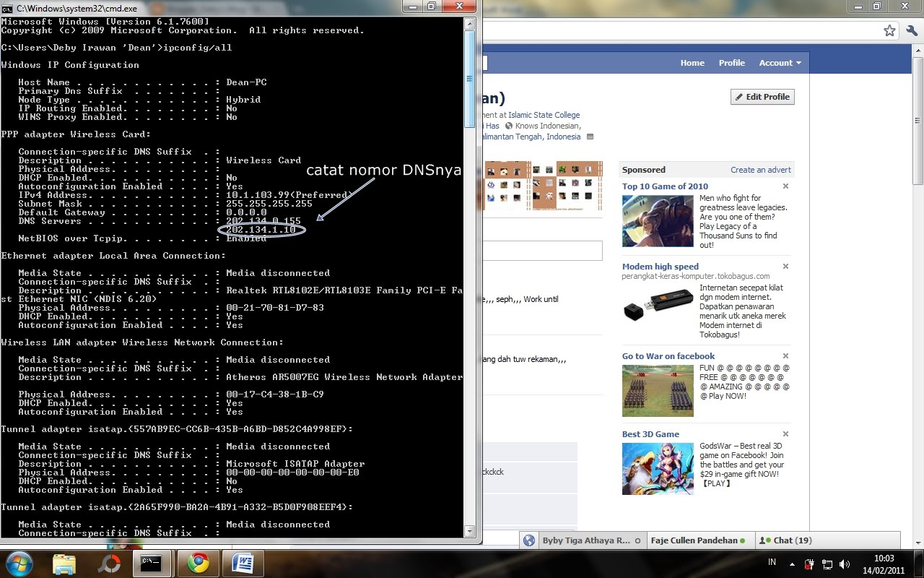This screenshot has width=924, height=578.
Task: Click the Edit Profile button
Action: click(x=762, y=97)
